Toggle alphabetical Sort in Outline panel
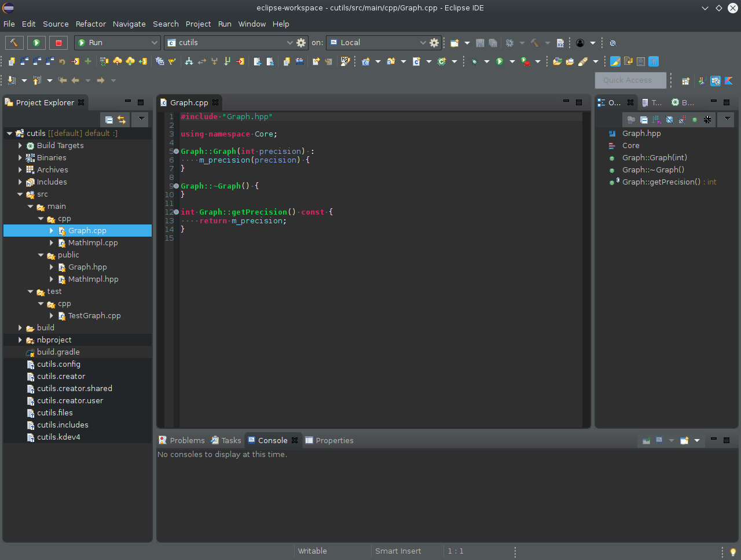741x560 pixels. pos(656,120)
